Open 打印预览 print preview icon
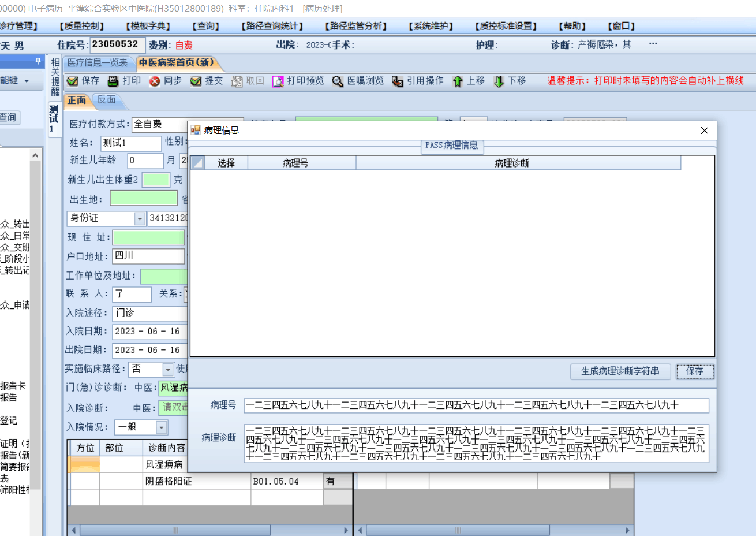Viewport: 756px width, 536px height. 278,81
